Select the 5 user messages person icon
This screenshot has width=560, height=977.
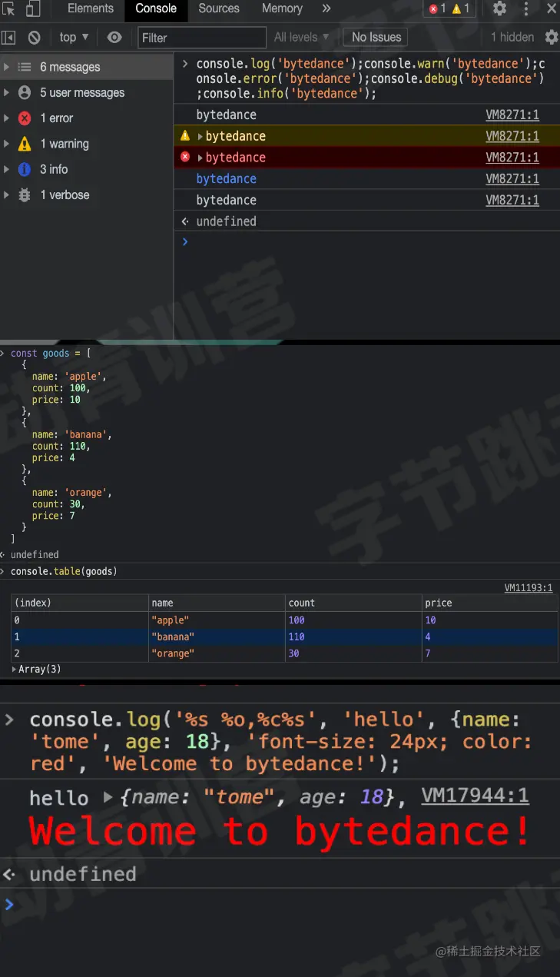pyautogui.click(x=25, y=92)
